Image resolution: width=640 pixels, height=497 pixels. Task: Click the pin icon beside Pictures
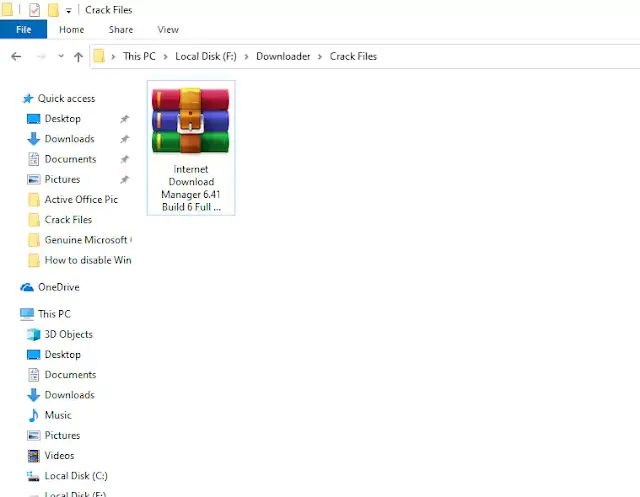pos(124,179)
